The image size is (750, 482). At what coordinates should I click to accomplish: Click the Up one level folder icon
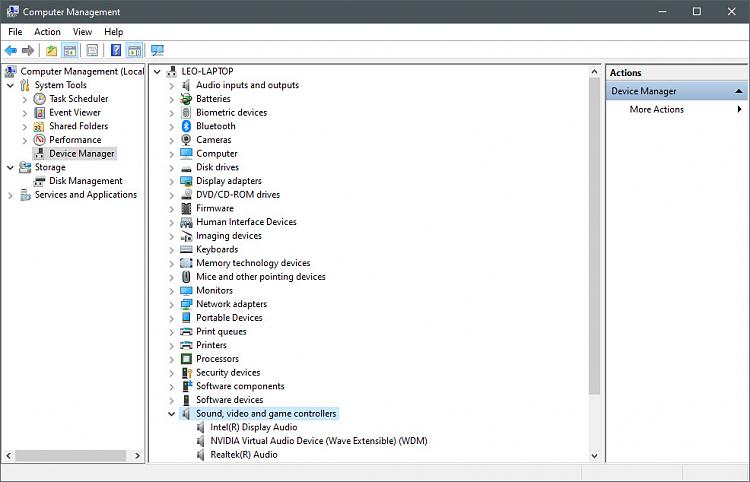51,50
